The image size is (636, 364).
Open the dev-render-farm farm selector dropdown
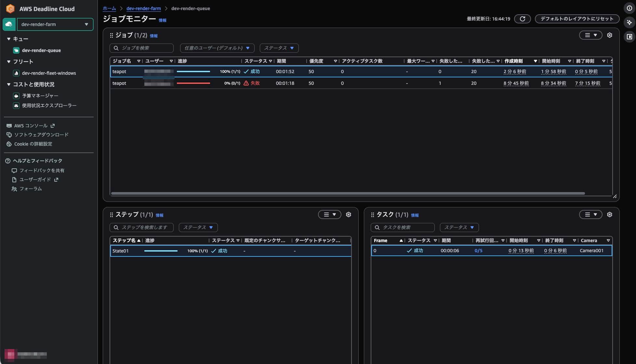tap(55, 24)
